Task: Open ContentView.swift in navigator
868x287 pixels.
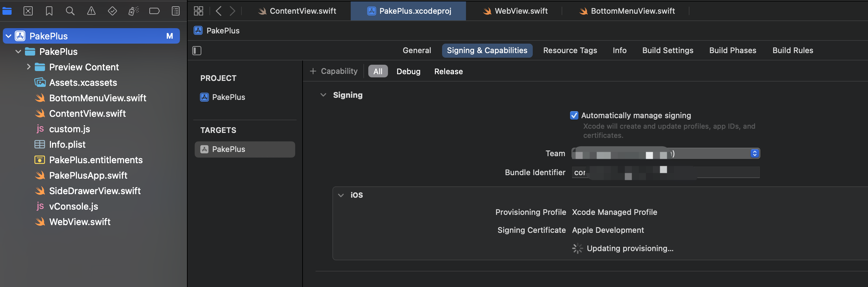Action: tap(88, 113)
